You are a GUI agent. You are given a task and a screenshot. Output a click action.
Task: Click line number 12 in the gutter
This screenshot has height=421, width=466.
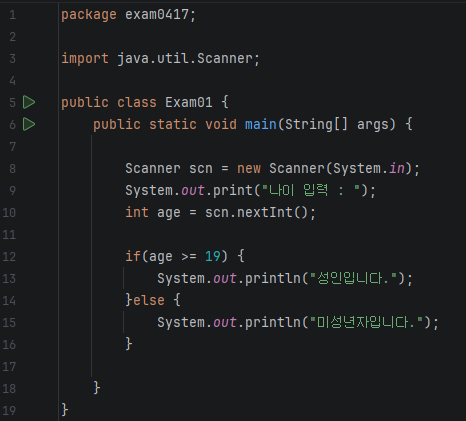pyautogui.click(x=9, y=257)
